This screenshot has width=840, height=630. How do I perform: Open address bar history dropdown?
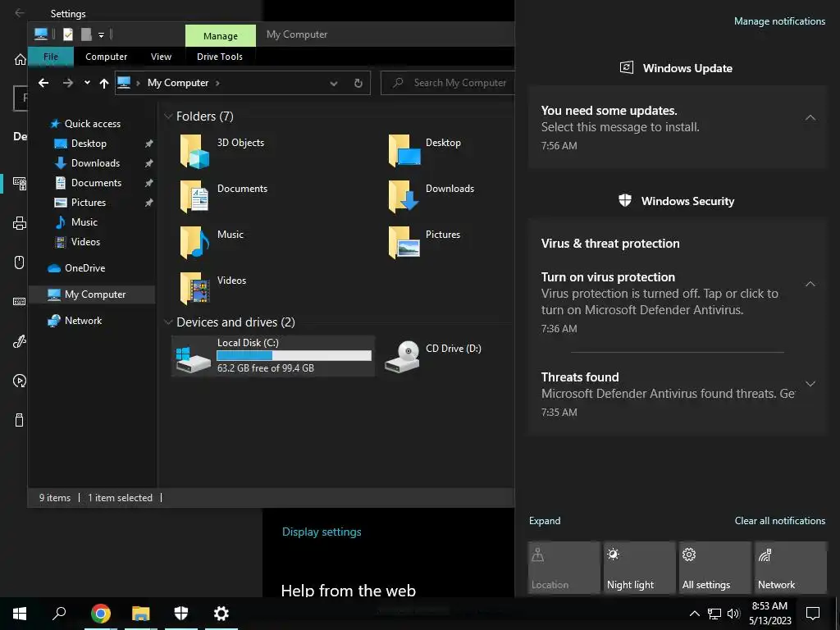[334, 83]
